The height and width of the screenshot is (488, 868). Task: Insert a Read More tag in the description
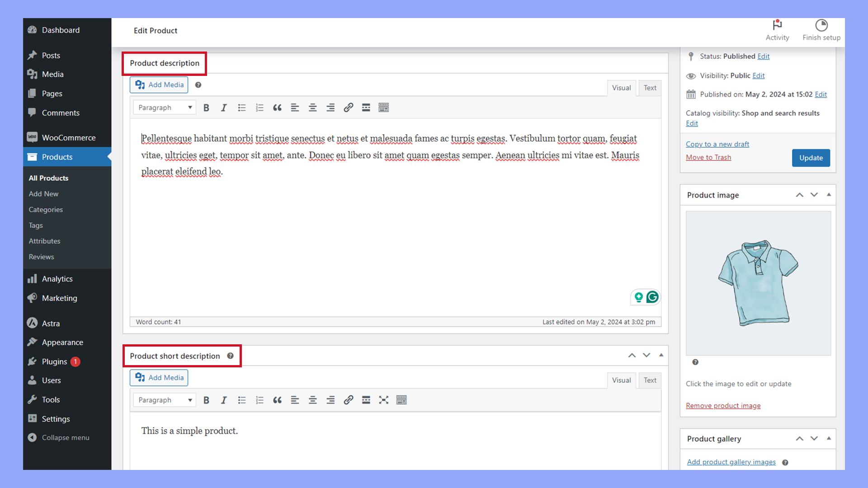[x=366, y=107]
